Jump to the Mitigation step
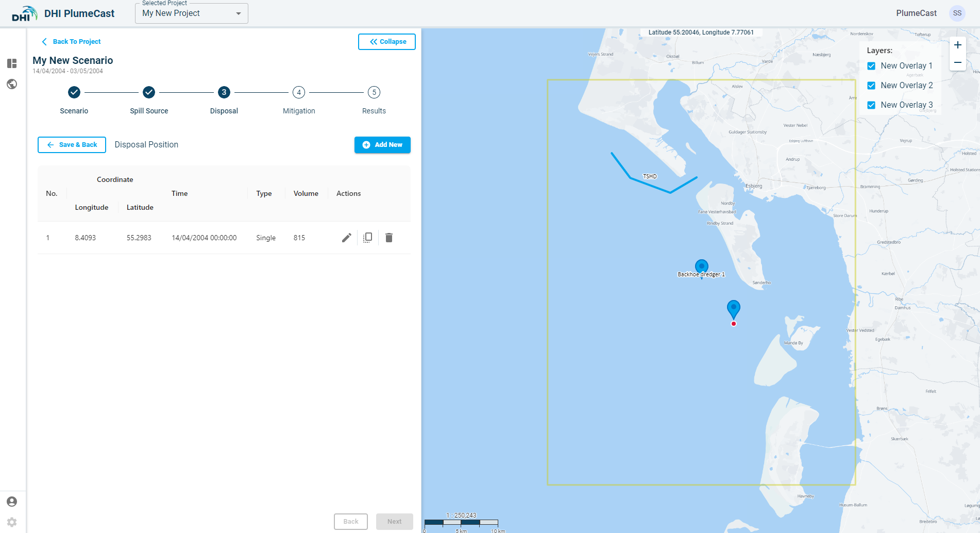 tap(299, 93)
